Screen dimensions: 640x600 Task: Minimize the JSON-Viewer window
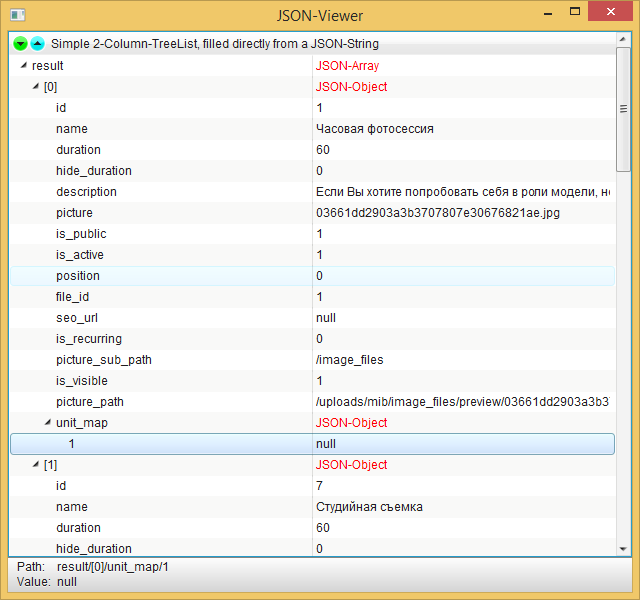(545, 15)
